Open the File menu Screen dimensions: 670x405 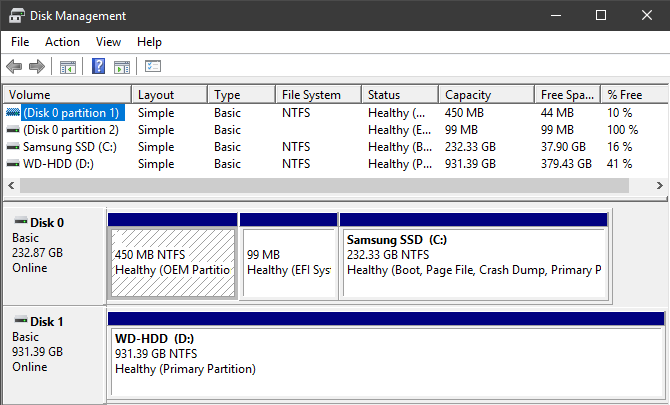tap(20, 42)
